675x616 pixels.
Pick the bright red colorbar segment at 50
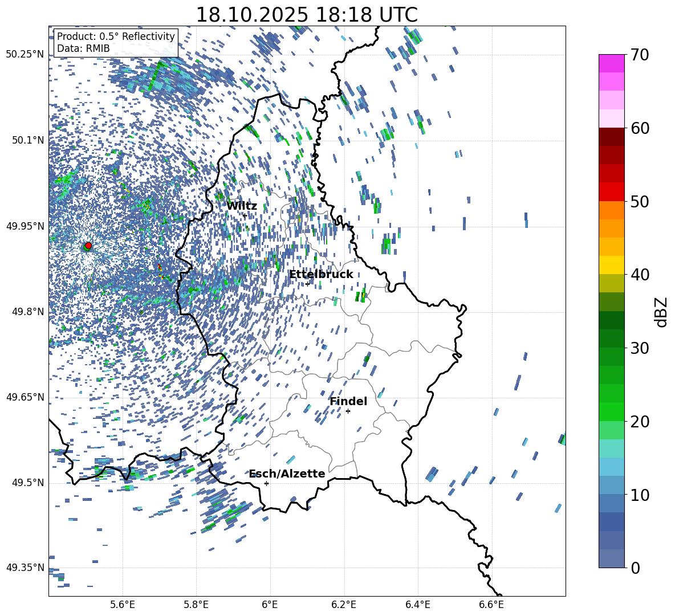pyautogui.click(x=612, y=191)
